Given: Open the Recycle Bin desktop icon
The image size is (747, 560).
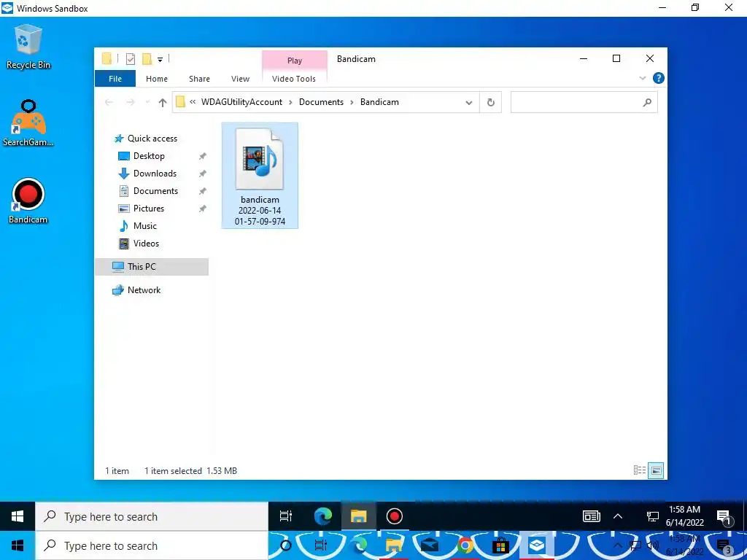Looking at the screenshot, I should (28, 47).
